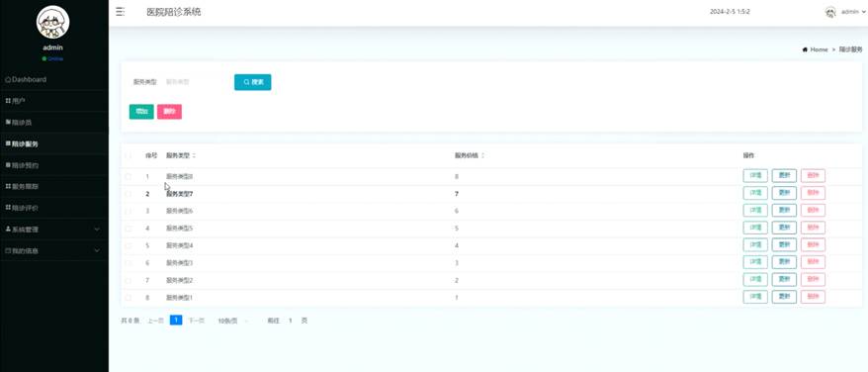Click the 服务跟踪 menu icon

pos(8,186)
